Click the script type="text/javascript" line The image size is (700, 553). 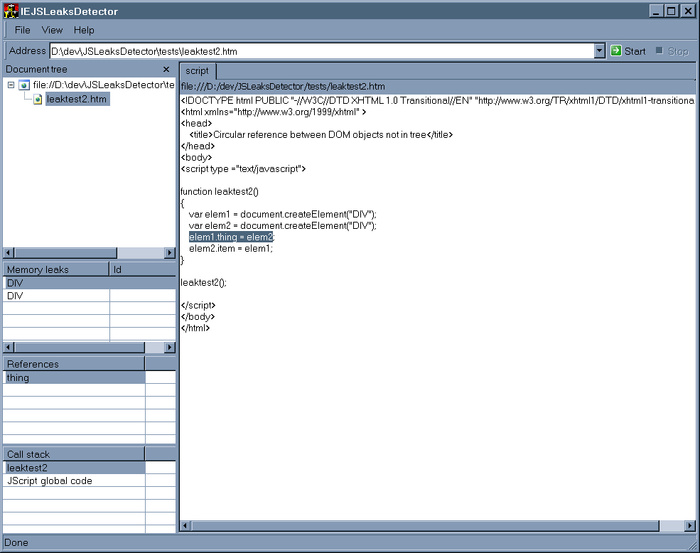pyautogui.click(x=243, y=169)
